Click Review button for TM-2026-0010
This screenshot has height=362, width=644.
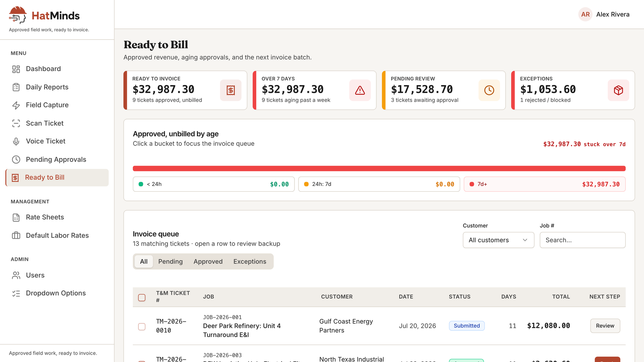coord(605,326)
